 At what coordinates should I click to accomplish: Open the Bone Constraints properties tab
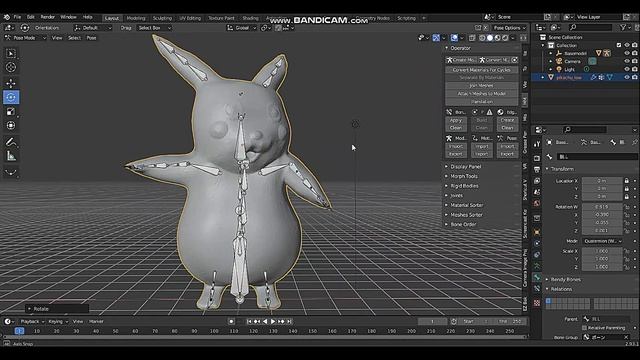coord(537,289)
